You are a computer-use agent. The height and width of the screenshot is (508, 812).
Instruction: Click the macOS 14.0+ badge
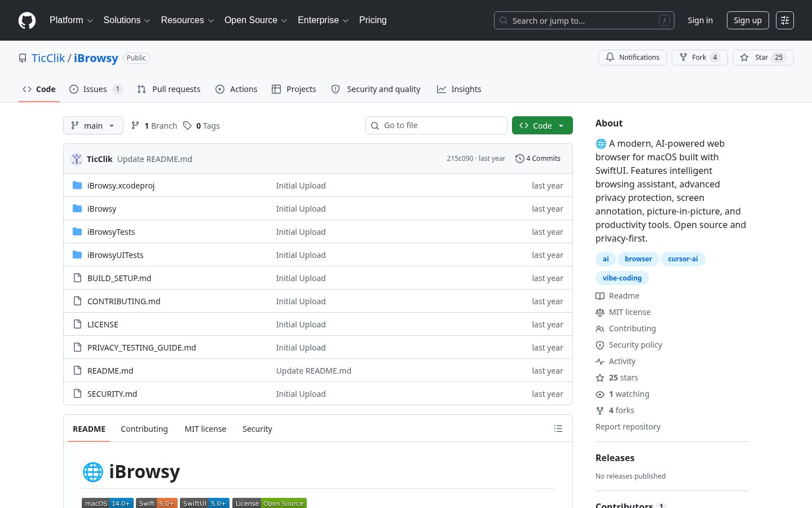point(108,503)
